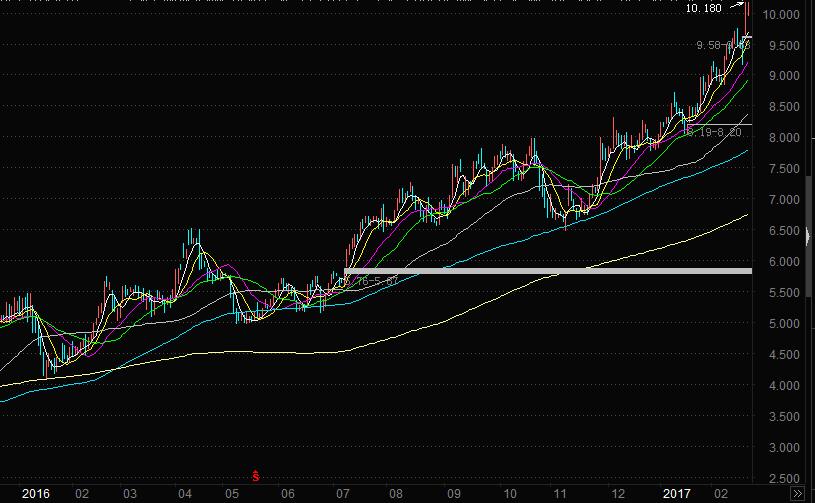The width and height of the screenshot is (815, 503).
Task: Click the double-arrow button at bottom right corner
Action: pyautogui.click(x=796, y=494)
